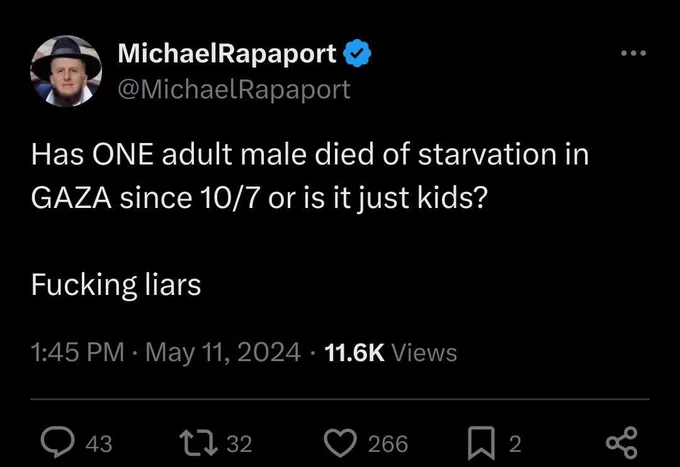Bookmark the tweet using the bookmark icon
This screenshot has width=680, height=467.
click(x=481, y=443)
